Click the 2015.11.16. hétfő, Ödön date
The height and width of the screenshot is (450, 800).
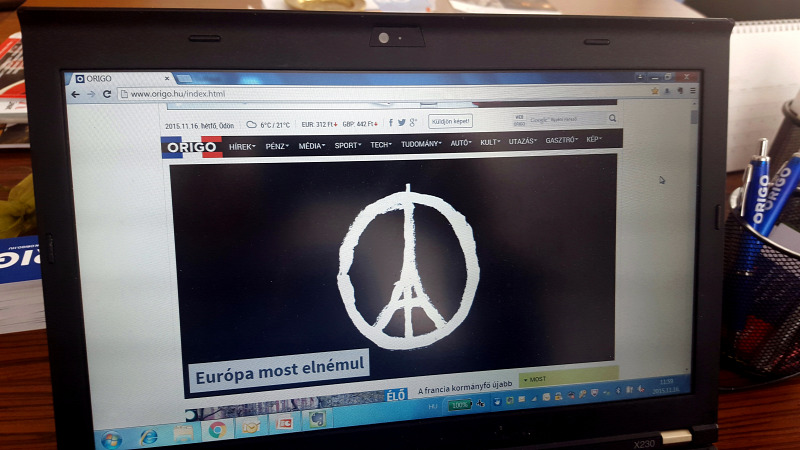click(199, 126)
